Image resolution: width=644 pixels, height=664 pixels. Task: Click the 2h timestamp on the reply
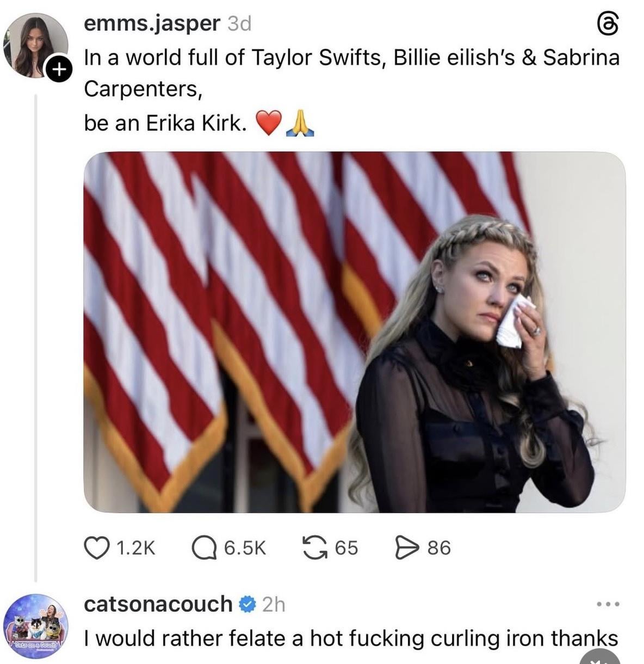coord(274,605)
